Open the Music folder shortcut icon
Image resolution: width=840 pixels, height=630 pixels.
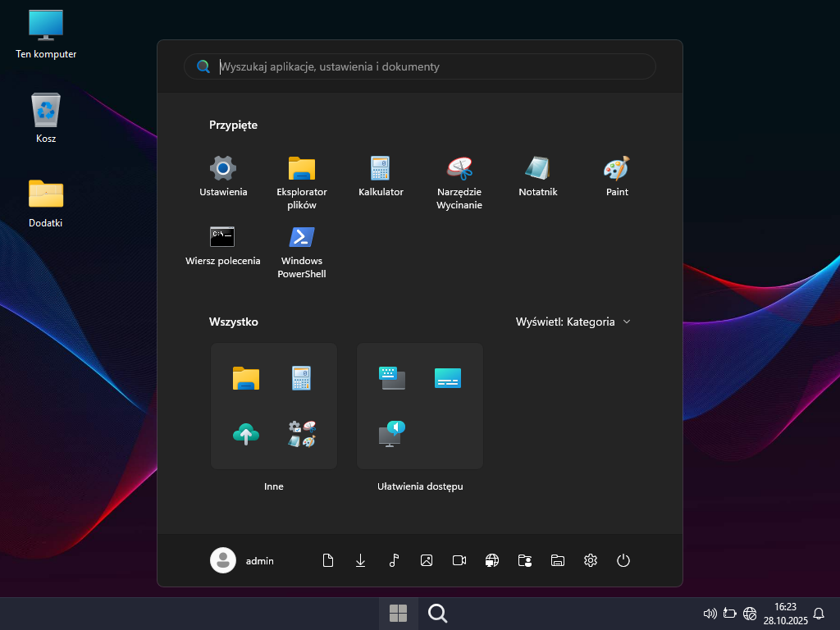[394, 560]
